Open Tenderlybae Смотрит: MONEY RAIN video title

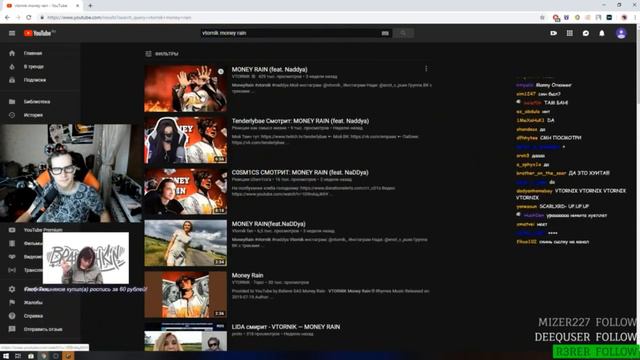point(300,121)
